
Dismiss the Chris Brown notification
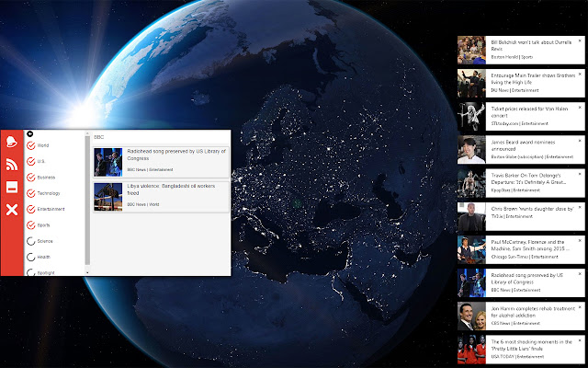coord(580,207)
